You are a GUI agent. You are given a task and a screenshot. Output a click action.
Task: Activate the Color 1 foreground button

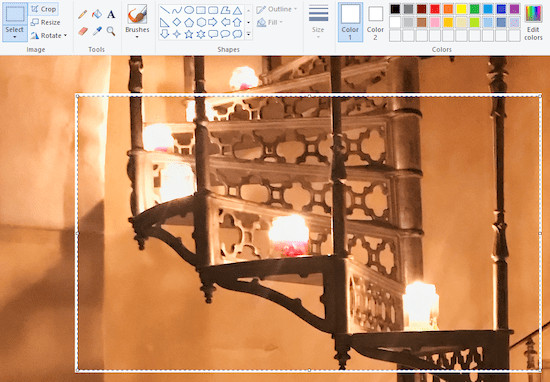(x=350, y=22)
